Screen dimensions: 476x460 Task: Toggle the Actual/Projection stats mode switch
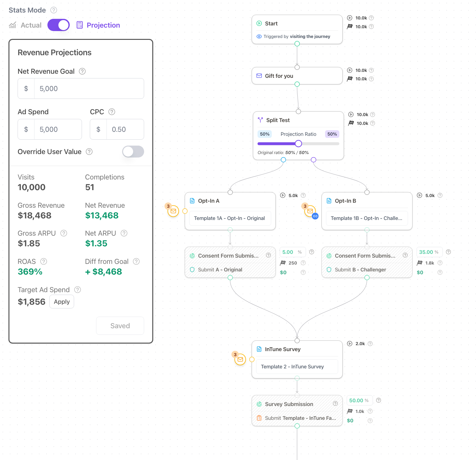click(58, 25)
